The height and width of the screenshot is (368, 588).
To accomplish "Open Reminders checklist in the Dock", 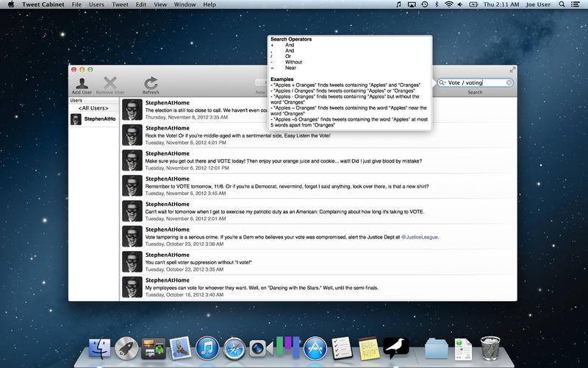I will tap(342, 348).
